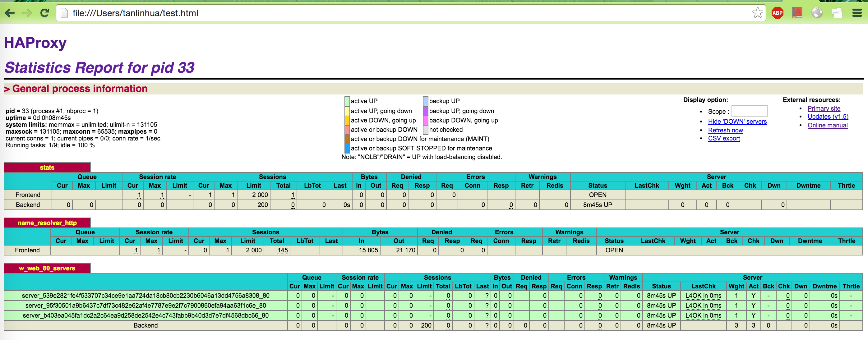
Task: Reload the page with the refresh icon
Action: (44, 13)
